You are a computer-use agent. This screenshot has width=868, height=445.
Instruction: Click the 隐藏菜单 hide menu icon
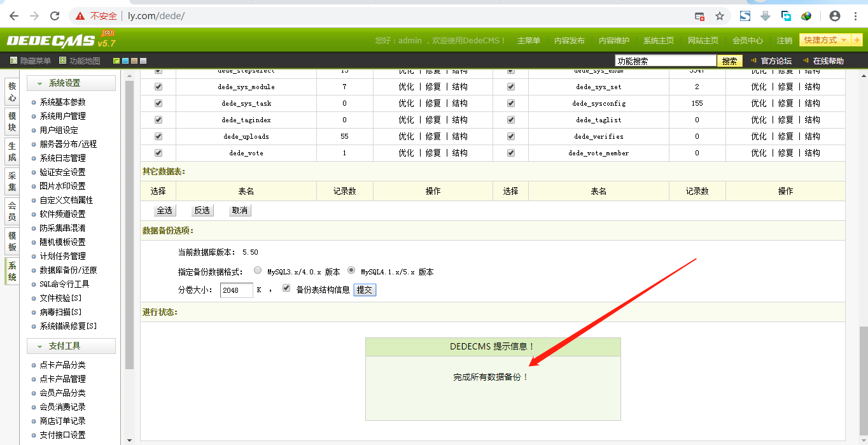[x=13, y=61]
